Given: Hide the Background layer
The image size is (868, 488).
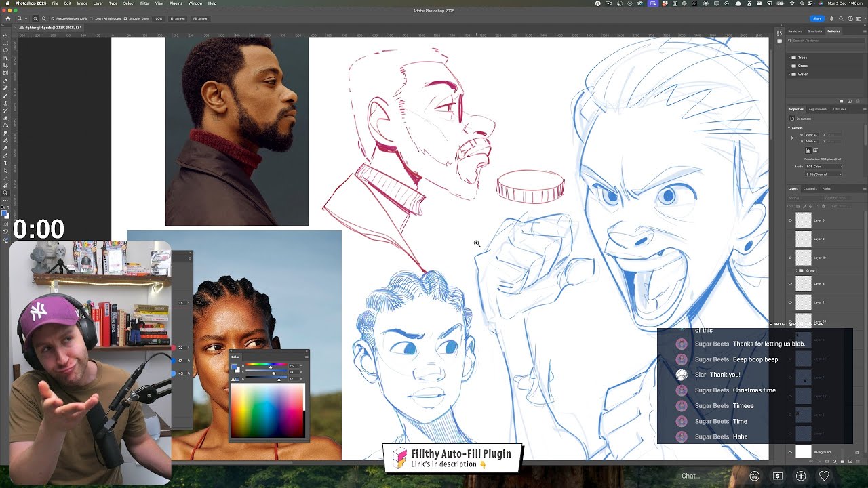Looking at the screenshot, I should tap(790, 452).
